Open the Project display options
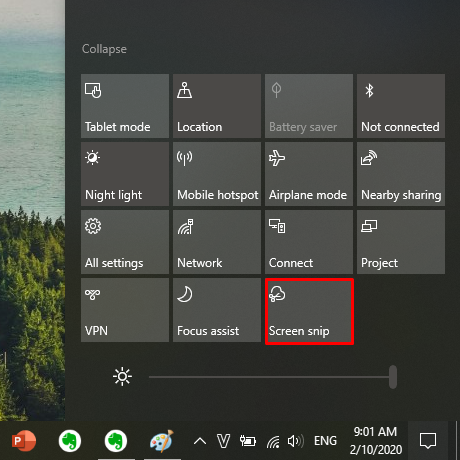The image size is (460, 460). point(401,242)
